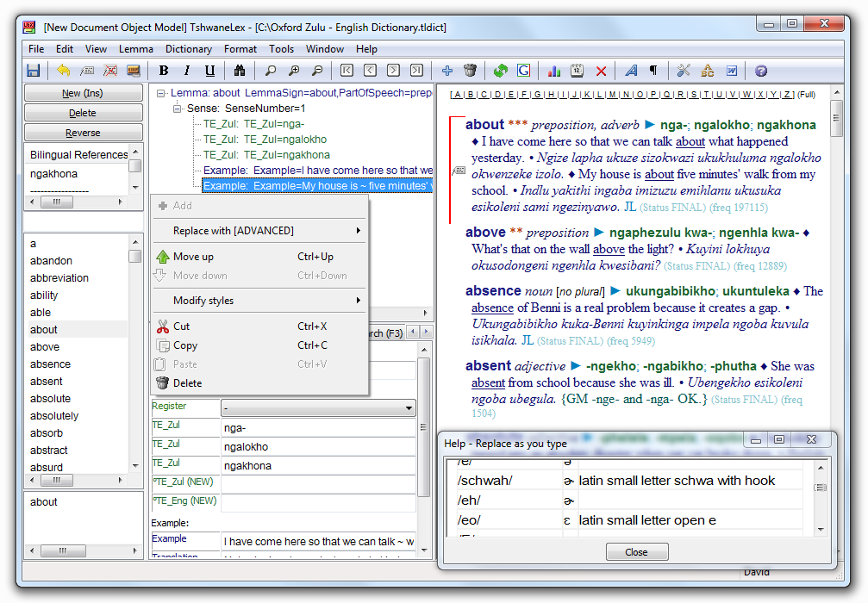This screenshot has height=603, width=868.
Task: Click the Word document export icon
Action: point(731,71)
